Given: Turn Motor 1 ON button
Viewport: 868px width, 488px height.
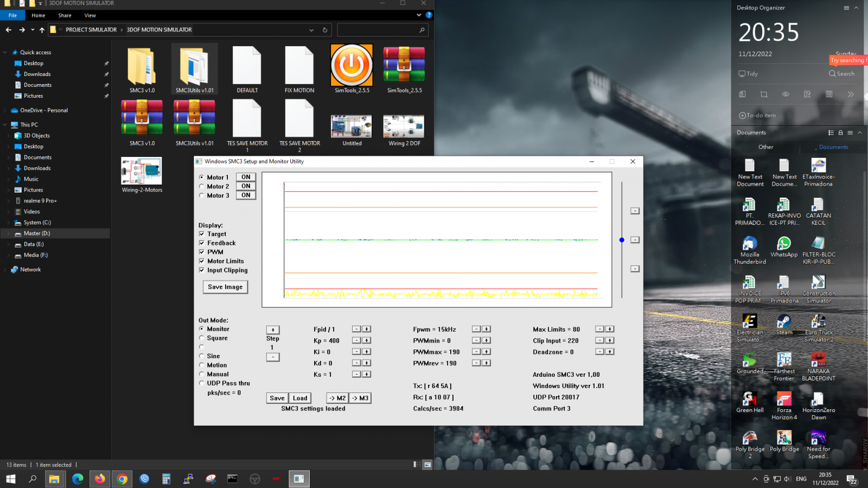Looking at the screenshot, I should [246, 177].
